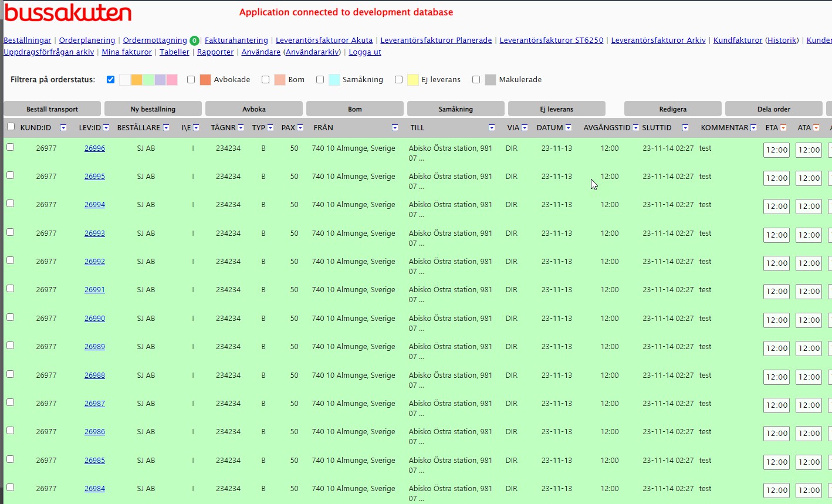Tick the select-all checkbox in table header
This screenshot has height=504, width=832.
coord(11,127)
